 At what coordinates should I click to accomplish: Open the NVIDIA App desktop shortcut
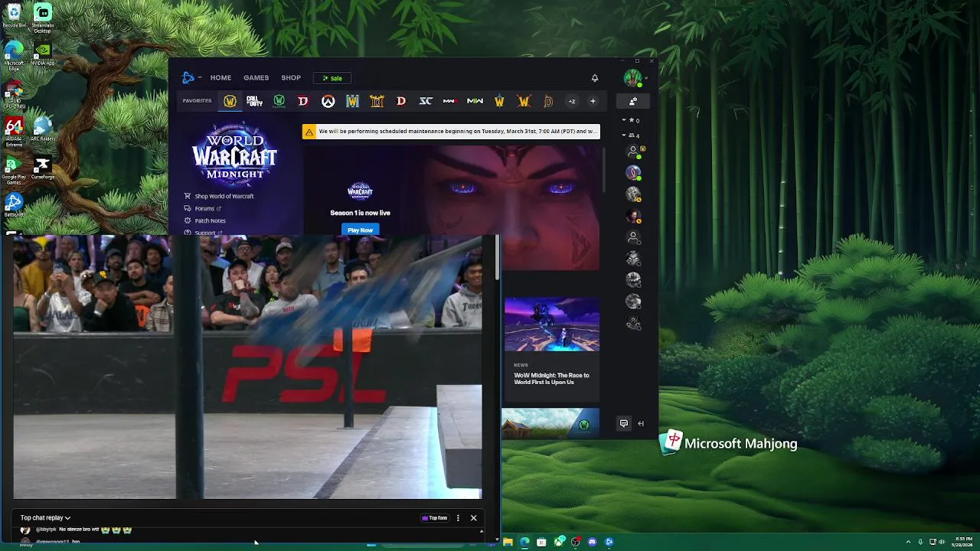43,54
